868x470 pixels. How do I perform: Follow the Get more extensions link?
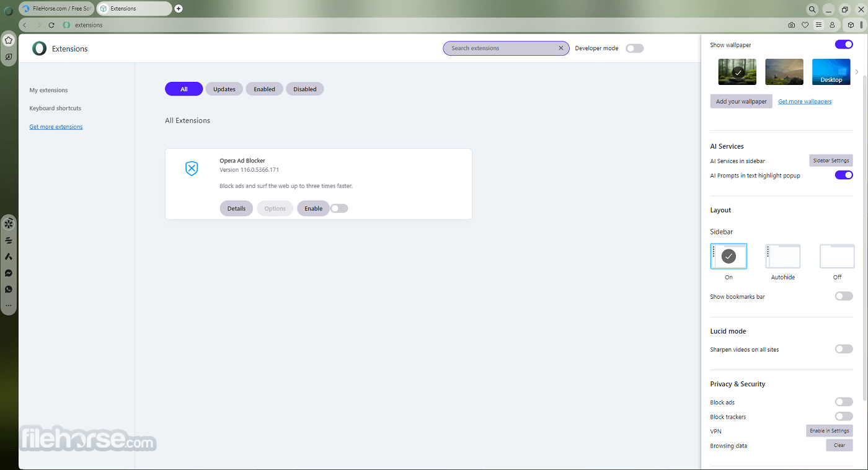pyautogui.click(x=56, y=127)
